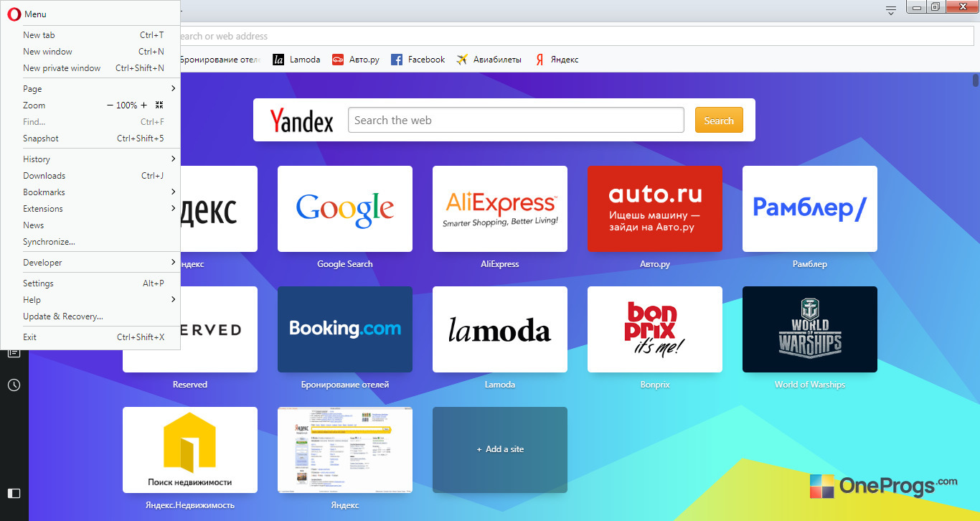The image size is (980, 521).
Task: Choose Synchronize... menu entry
Action: click(90, 242)
